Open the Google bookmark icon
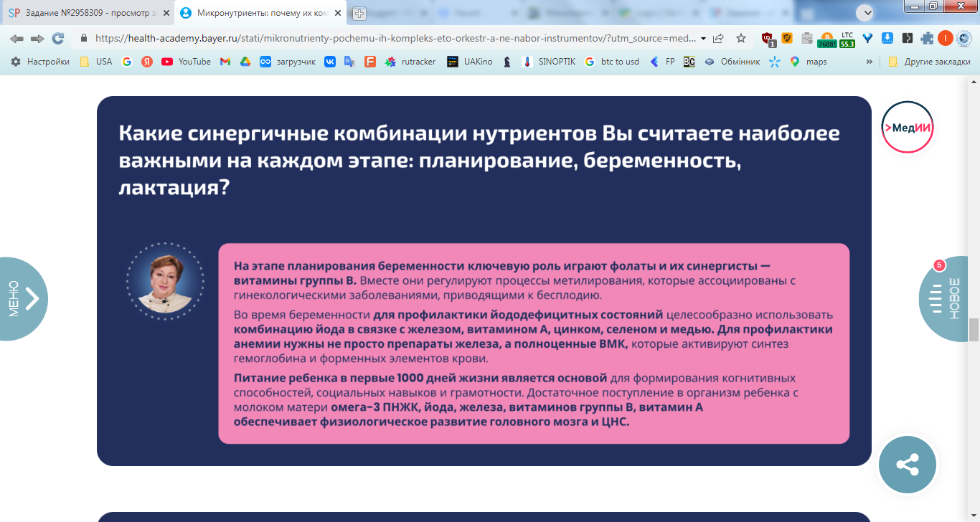Viewport: 980px width, 522px height. tap(127, 62)
